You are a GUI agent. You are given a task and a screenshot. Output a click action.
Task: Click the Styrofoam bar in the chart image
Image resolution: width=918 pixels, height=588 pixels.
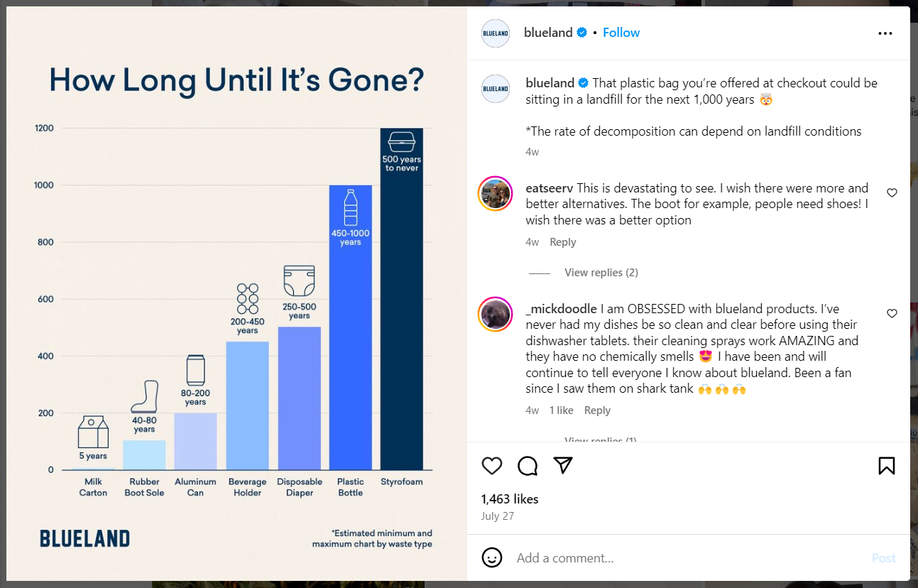click(x=402, y=320)
